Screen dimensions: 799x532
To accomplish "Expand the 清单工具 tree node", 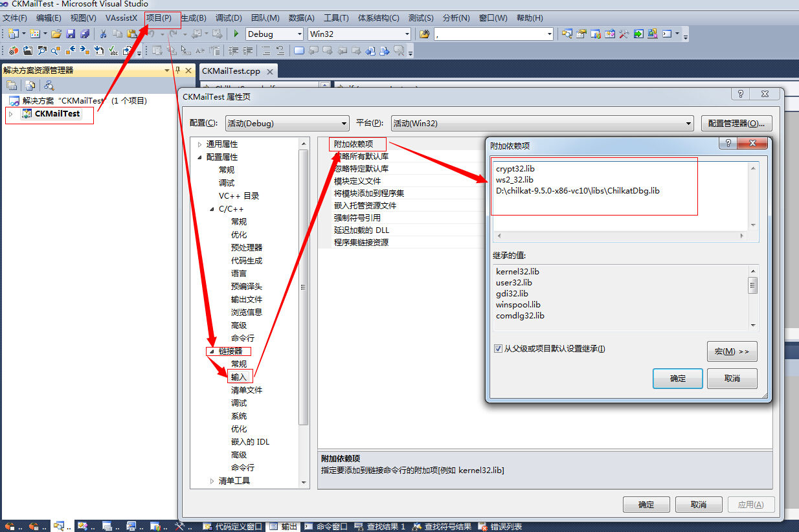I will point(212,481).
